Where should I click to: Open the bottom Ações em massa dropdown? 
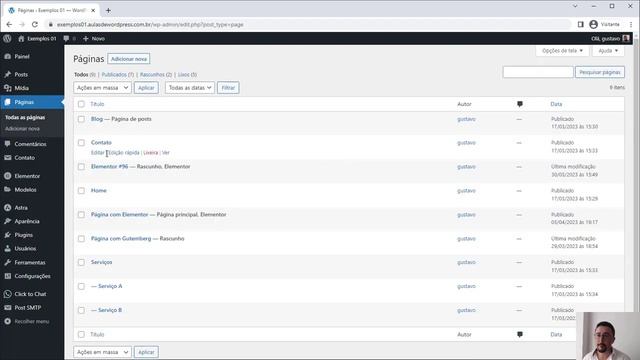point(102,352)
